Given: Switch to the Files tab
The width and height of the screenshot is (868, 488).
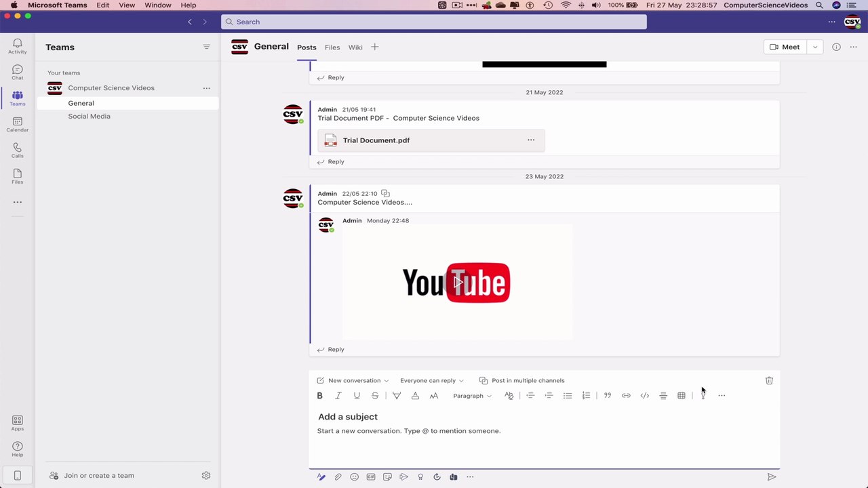Looking at the screenshot, I should 332,47.
